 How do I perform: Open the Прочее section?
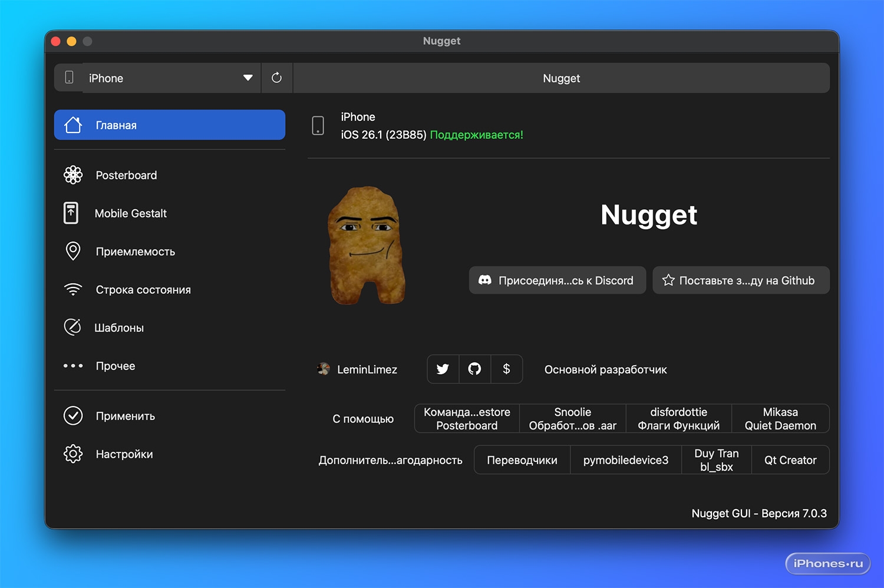pyautogui.click(x=170, y=366)
